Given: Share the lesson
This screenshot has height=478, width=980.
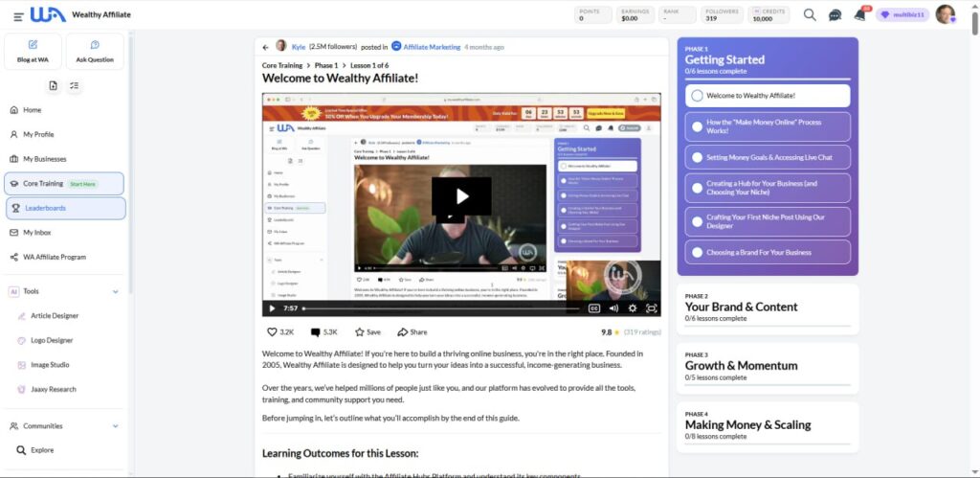Looking at the screenshot, I should point(412,332).
